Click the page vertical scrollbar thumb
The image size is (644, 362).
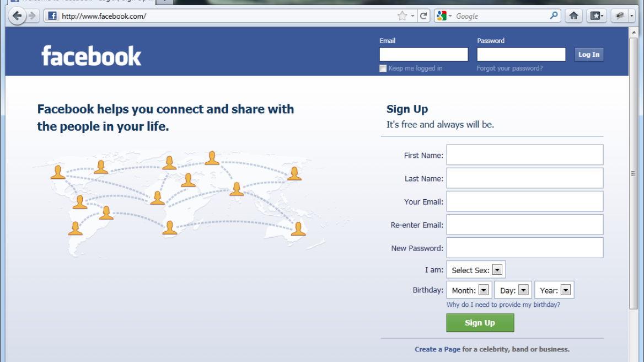point(634,173)
